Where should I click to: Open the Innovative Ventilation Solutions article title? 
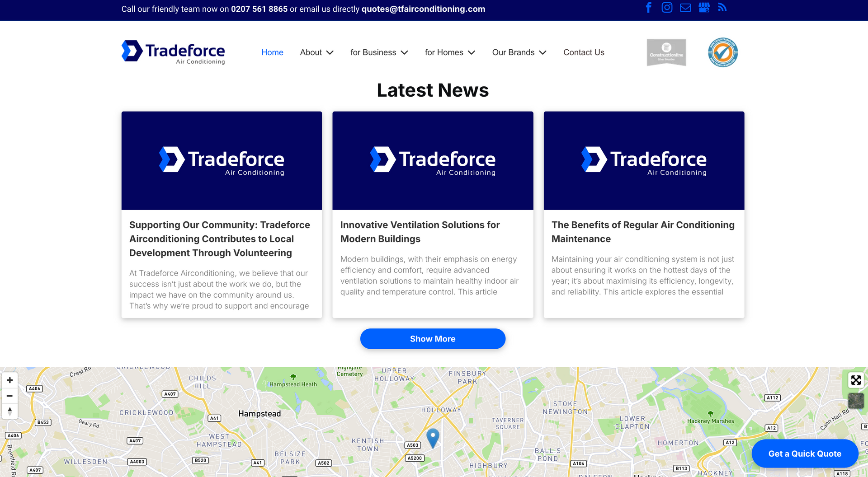pyautogui.click(x=420, y=232)
